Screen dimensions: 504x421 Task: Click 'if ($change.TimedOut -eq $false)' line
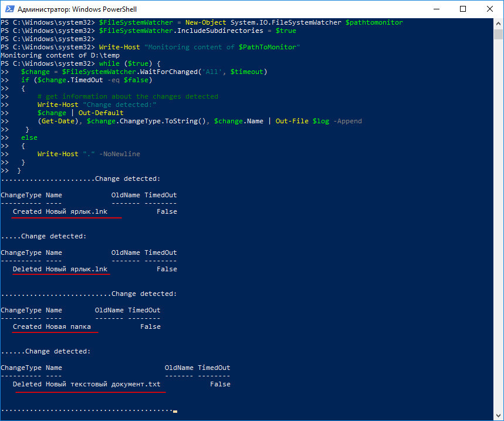point(86,80)
